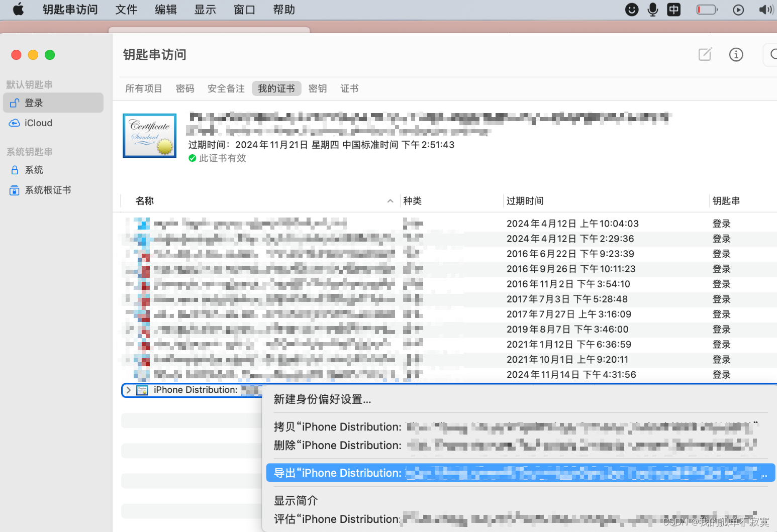Switch to the 所有项目 tab
The image size is (777, 532).
[144, 88]
